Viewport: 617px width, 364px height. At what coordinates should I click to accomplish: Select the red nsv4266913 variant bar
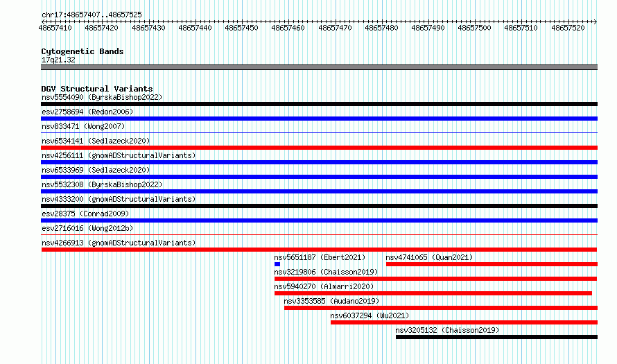click(319, 250)
